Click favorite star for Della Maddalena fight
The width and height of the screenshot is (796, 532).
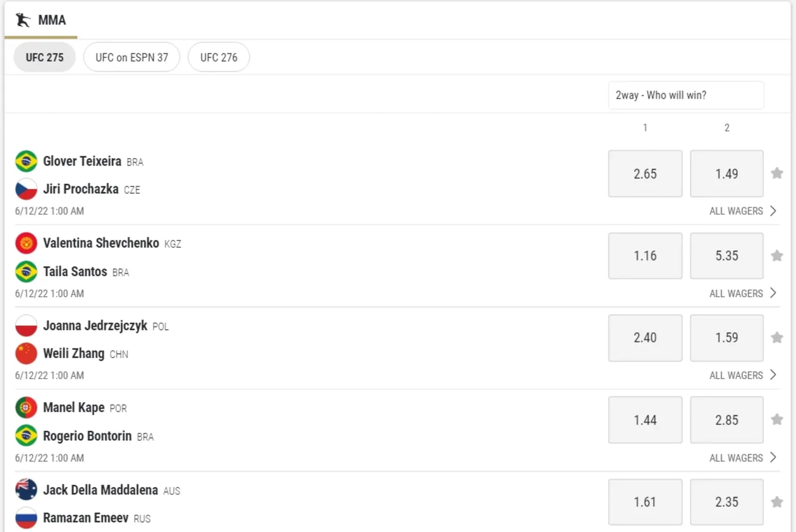[777, 502]
